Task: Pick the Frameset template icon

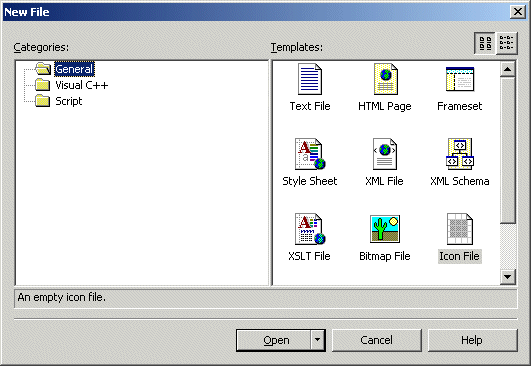Action: [x=460, y=79]
